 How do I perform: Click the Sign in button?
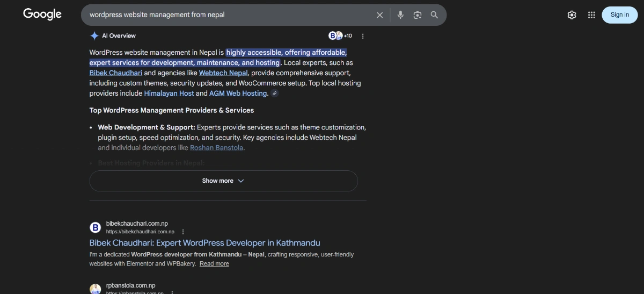tap(620, 15)
